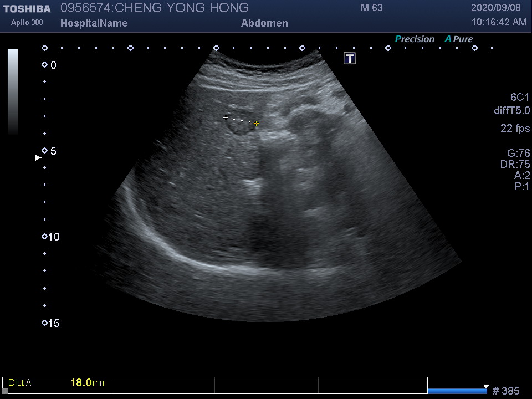This screenshot has height=399, width=532.
Task: Click the G:76 gain value
Action: [519, 153]
